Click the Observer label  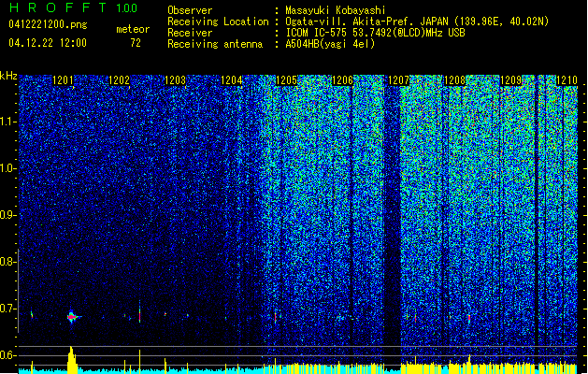(x=190, y=10)
